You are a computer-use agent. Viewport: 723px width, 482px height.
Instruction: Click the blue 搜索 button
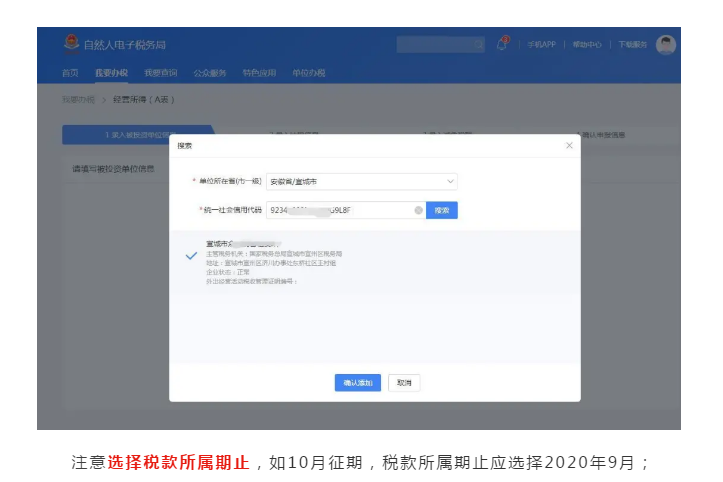442,210
